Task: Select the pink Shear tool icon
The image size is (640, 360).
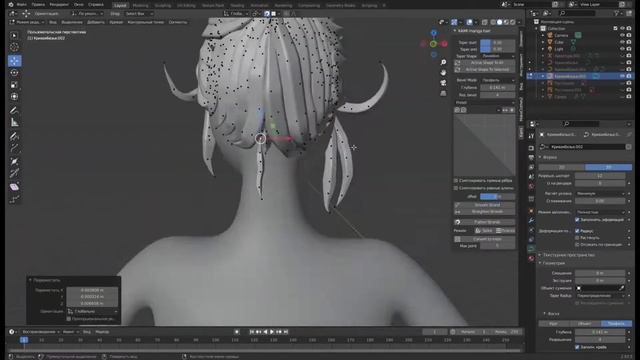Action: point(14,187)
